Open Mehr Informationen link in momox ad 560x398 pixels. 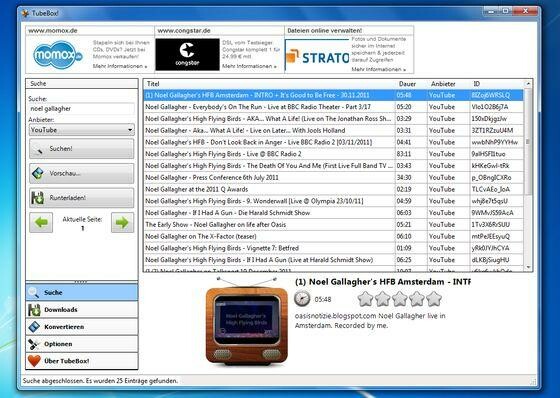click(x=120, y=66)
